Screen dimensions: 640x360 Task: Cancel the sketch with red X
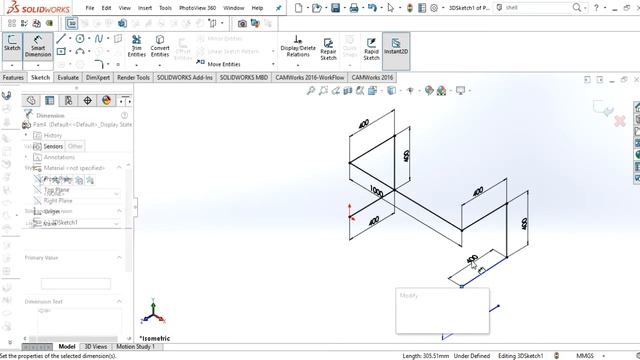point(620,121)
